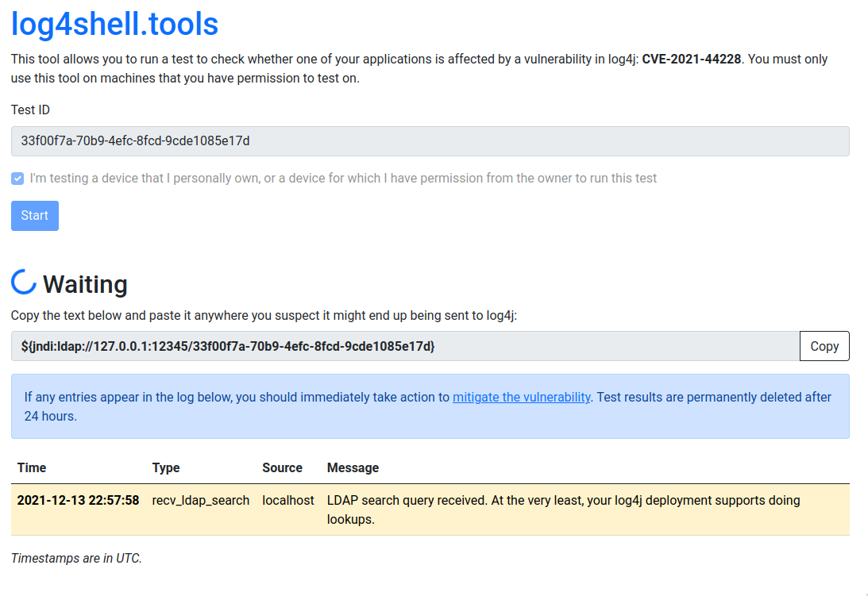Image resolution: width=868 pixels, height=596 pixels.
Task: Click the spinning Waiting loader icon
Action: (24, 283)
